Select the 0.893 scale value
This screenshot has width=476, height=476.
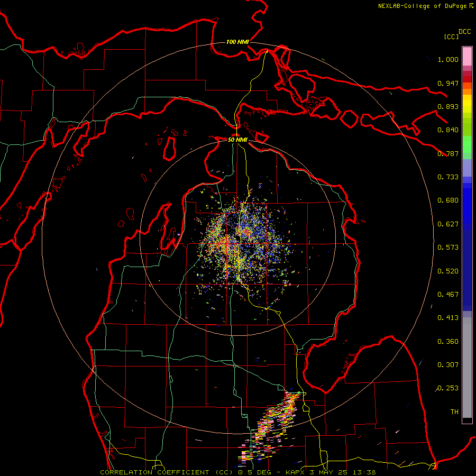448,106
